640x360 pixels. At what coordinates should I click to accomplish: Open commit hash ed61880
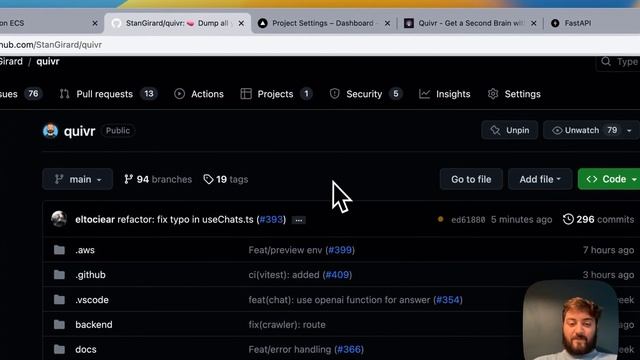468,220
